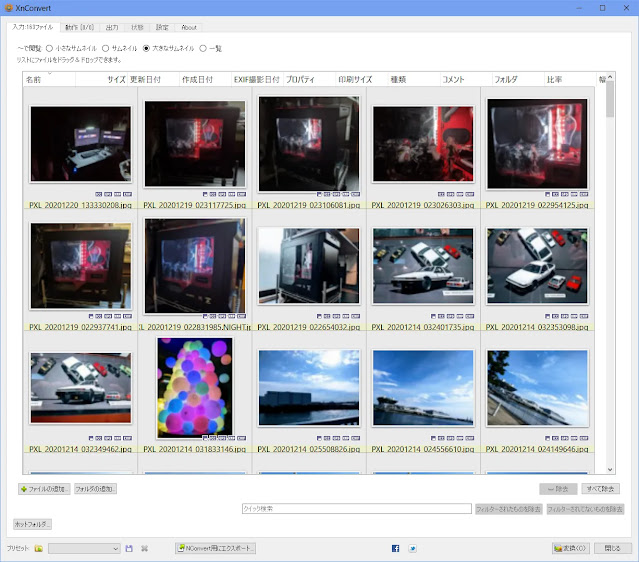Select the 小さなサムネイル view option
The height and width of the screenshot is (562, 639).
click(x=49, y=48)
